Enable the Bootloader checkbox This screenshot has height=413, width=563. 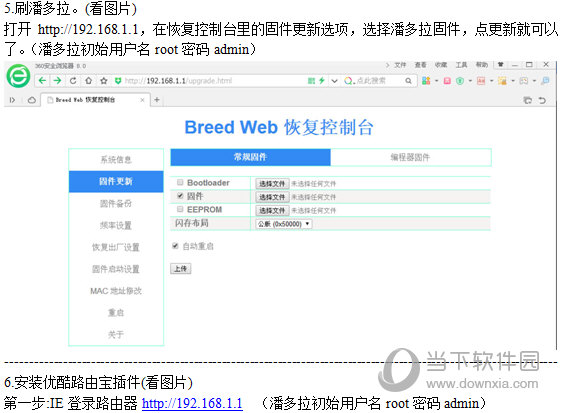(180, 182)
